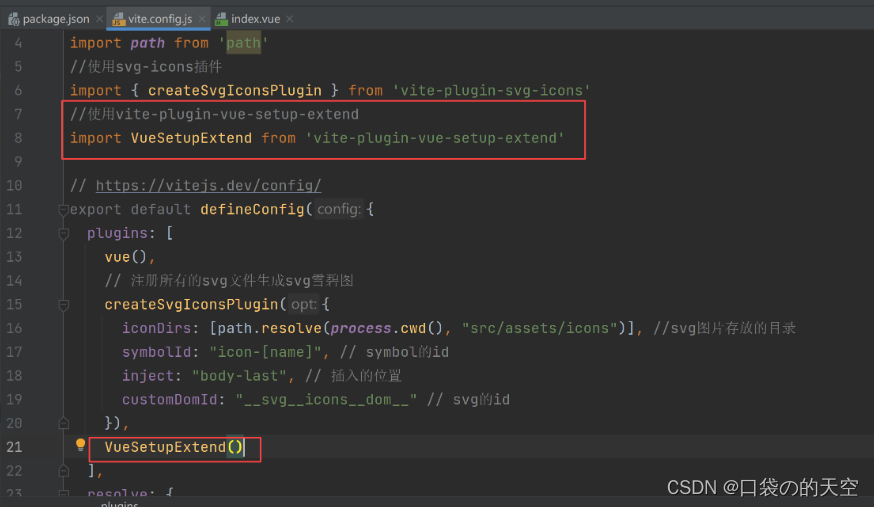Click the "icon-[name]" string value
Image resolution: width=874 pixels, height=507 pixels.
pyautogui.click(x=265, y=352)
